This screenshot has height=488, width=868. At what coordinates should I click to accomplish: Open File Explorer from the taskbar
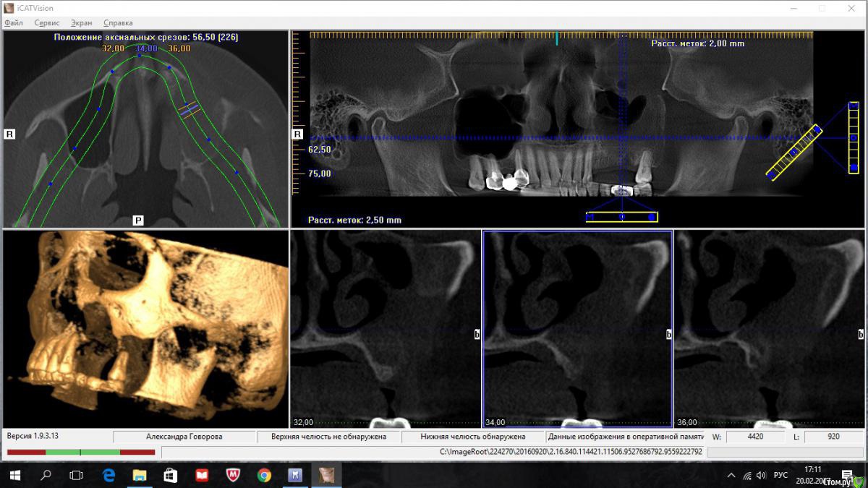(140, 475)
